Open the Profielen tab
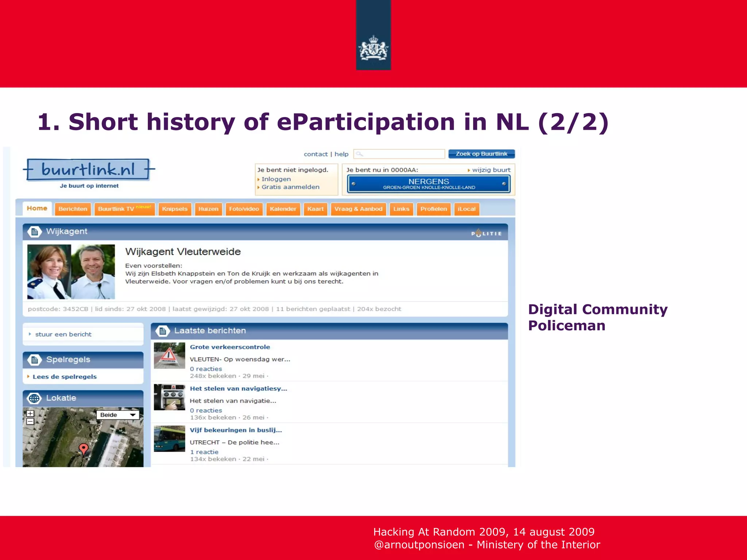747x560 pixels. pos(434,209)
